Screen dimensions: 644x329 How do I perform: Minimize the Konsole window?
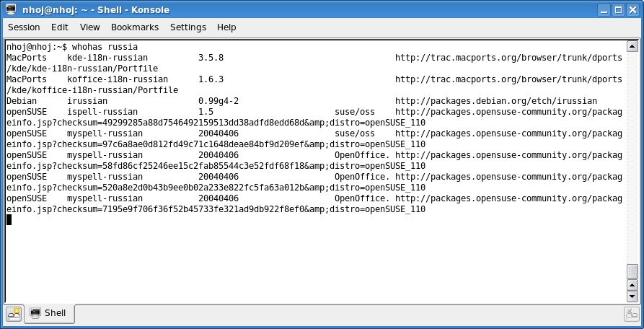click(604, 10)
